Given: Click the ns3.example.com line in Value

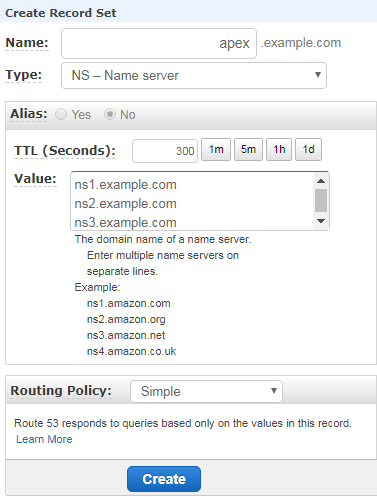Looking at the screenshot, I should pyautogui.click(x=125, y=223).
